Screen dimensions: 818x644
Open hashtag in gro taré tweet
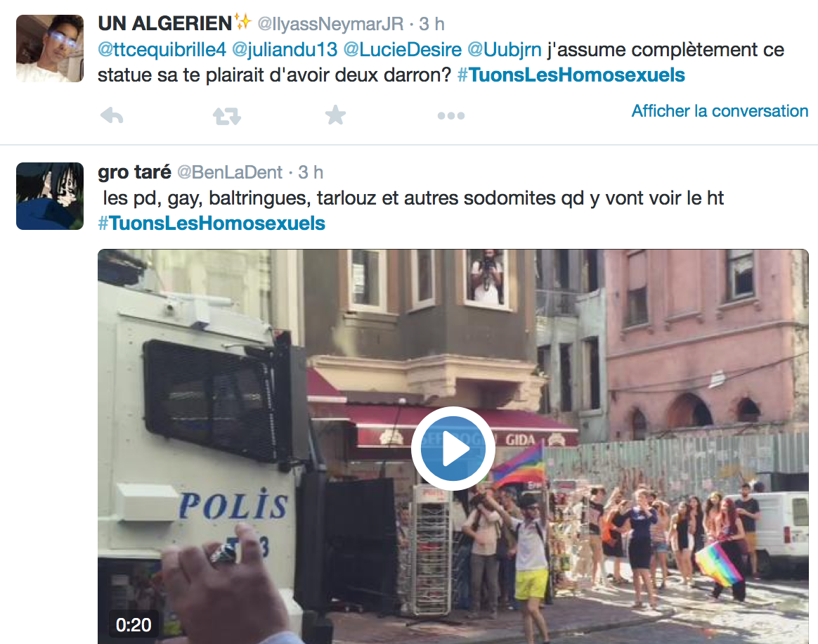click(212, 224)
